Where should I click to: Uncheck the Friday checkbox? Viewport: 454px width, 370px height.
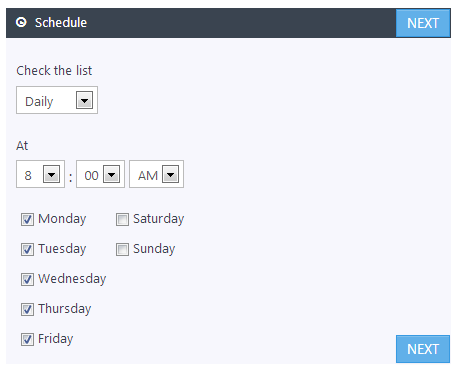(27, 339)
